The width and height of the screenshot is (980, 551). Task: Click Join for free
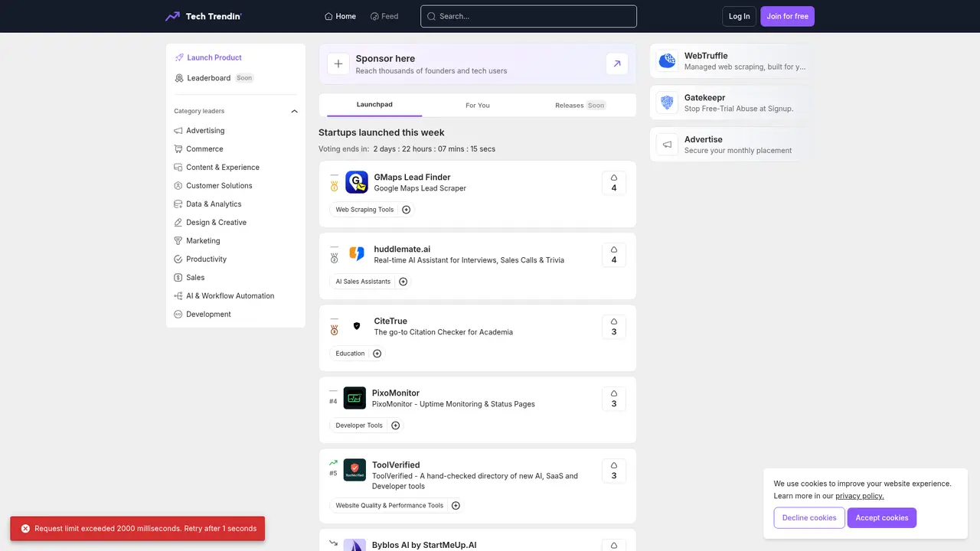(787, 16)
